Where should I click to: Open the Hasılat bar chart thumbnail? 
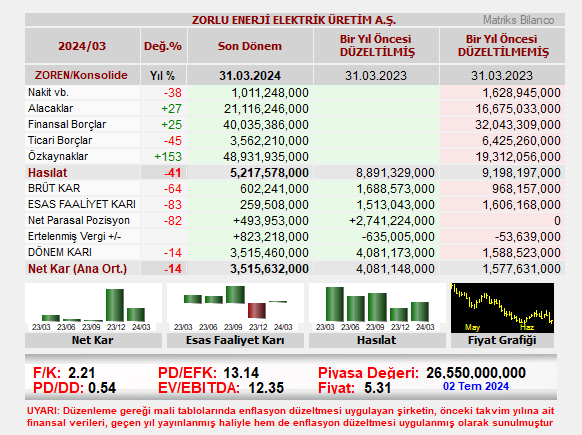[377, 308]
